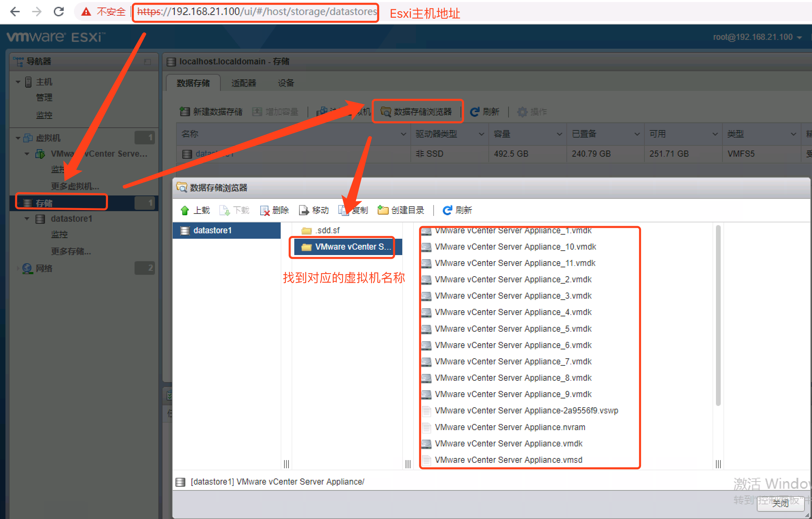Image resolution: width=812 pixels, height=519 pixels.
Task: Open the 已置备 column dropdown arrow
Action: (x=637, y=134)
